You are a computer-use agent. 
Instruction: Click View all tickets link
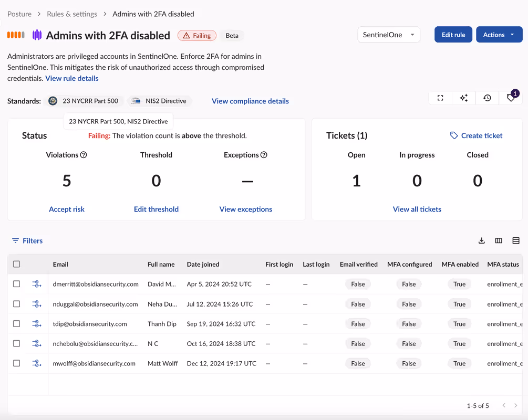coord(417,209)
